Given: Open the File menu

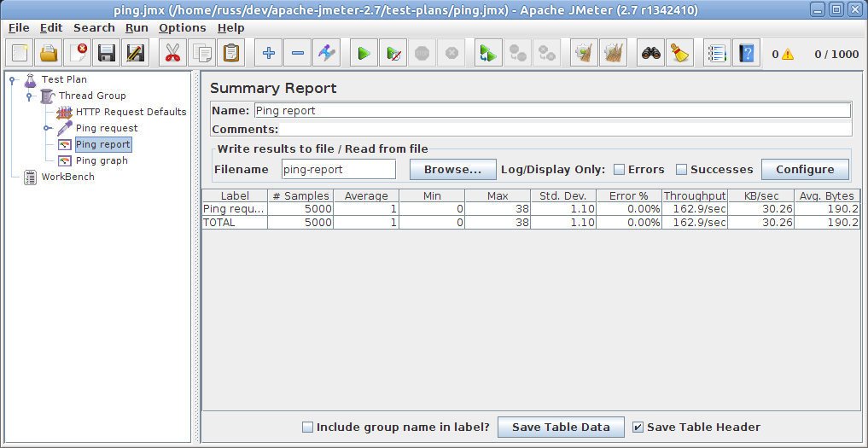Looking at the screenshot, I should click(x=20, y=27).
